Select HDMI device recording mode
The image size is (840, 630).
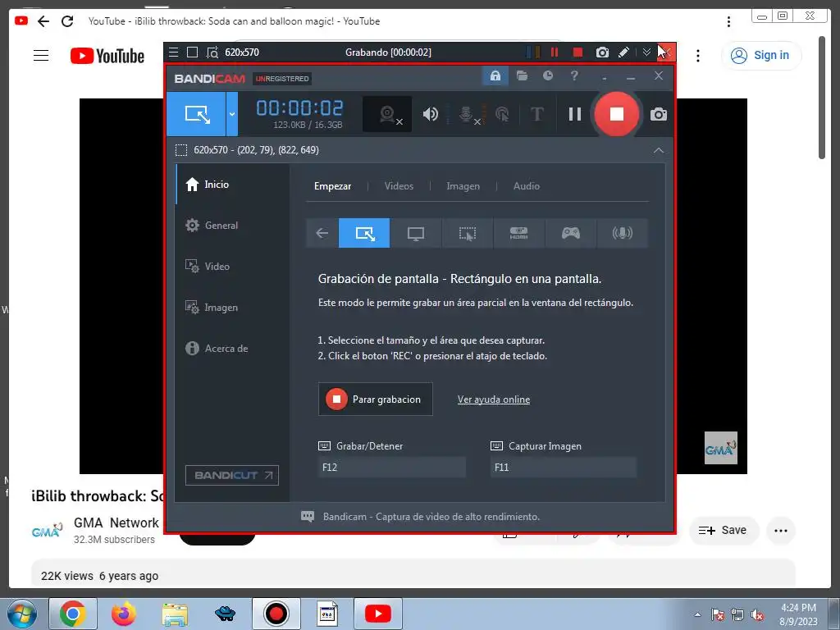(518, 233)
